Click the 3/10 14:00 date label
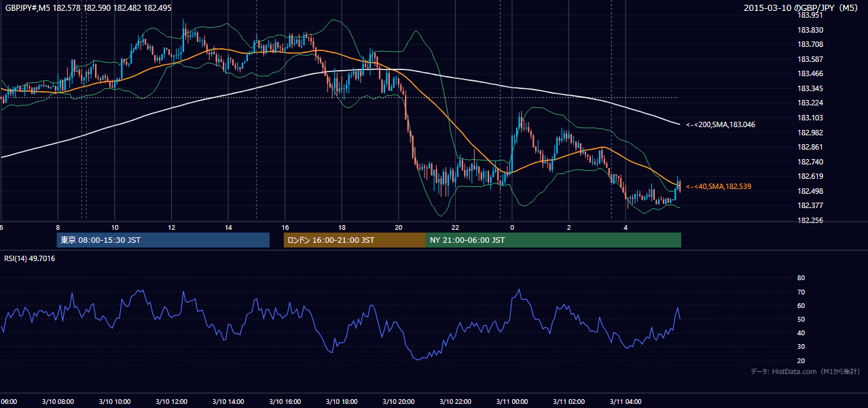The height and width of the screenshot is (408, 868). pos(228,402)
